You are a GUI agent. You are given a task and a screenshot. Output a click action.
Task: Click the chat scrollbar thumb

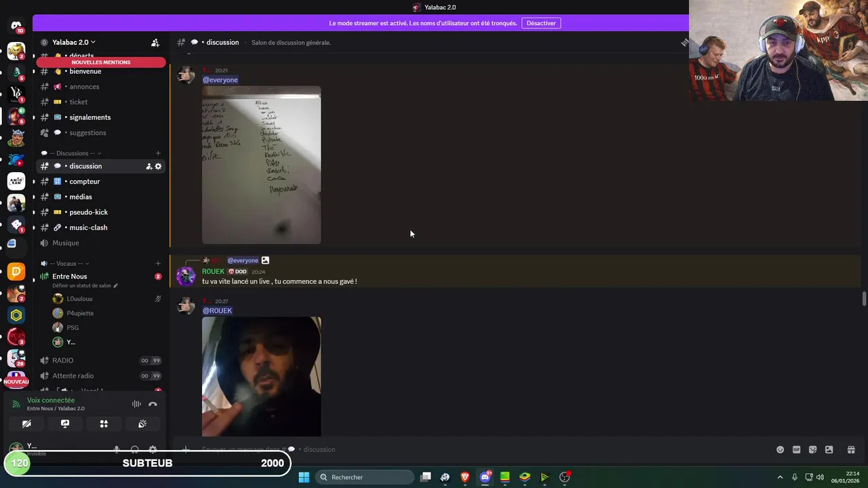pyautogui.click(x=863, y=299)
